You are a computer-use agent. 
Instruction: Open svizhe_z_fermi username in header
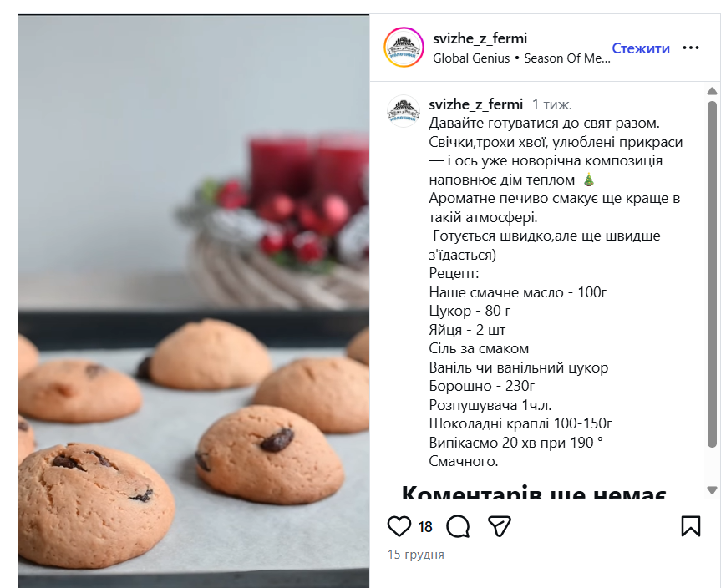[480, 38]
